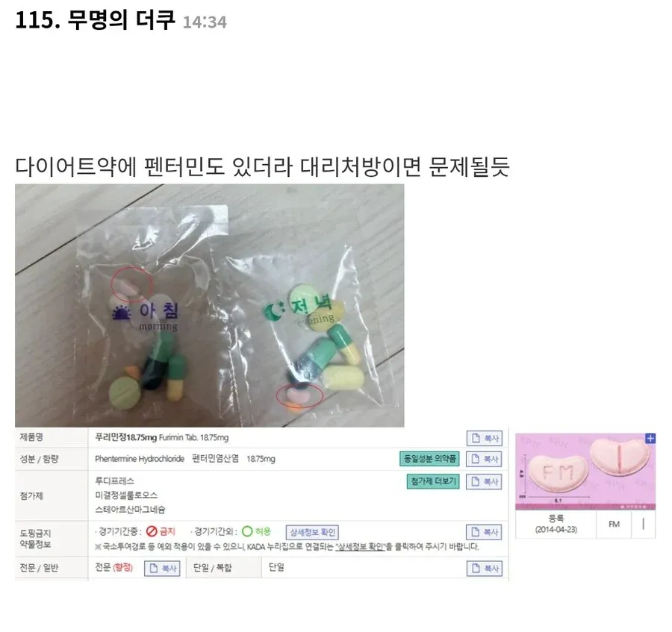This screenshot has height=632, width=672.
Task: Copy the 단일/복합 row value
Action: (485, 568)
